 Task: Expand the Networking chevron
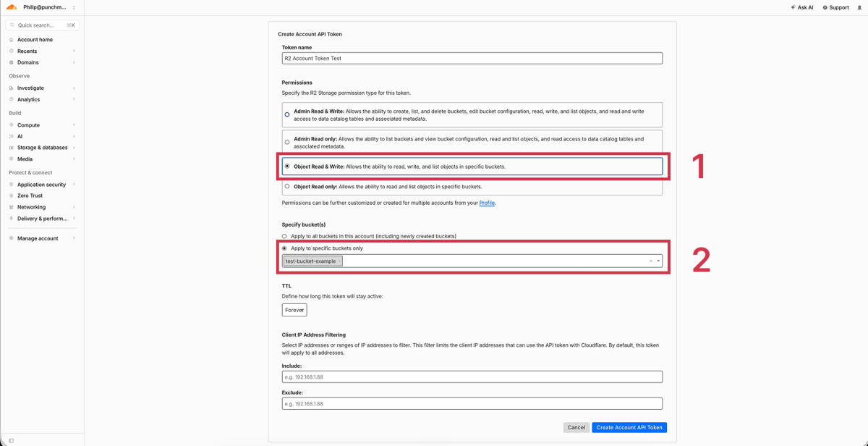(74, 207)
